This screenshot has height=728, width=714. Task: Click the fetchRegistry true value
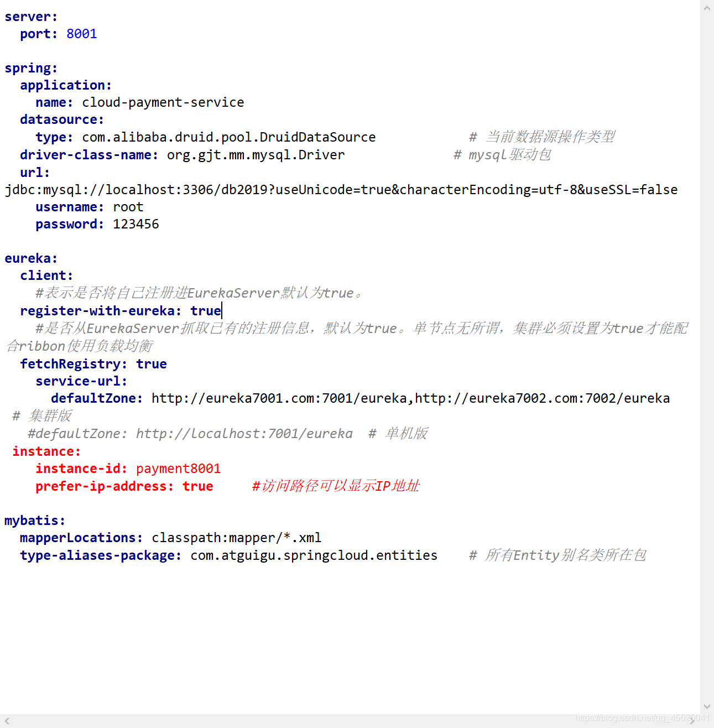pyautogui.click(x=152, y=364)
